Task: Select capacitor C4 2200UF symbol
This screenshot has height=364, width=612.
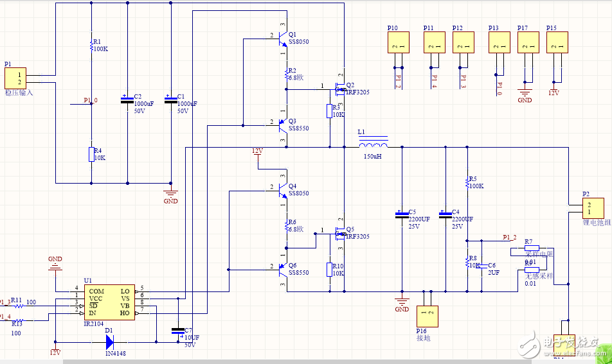Action: 446,215
